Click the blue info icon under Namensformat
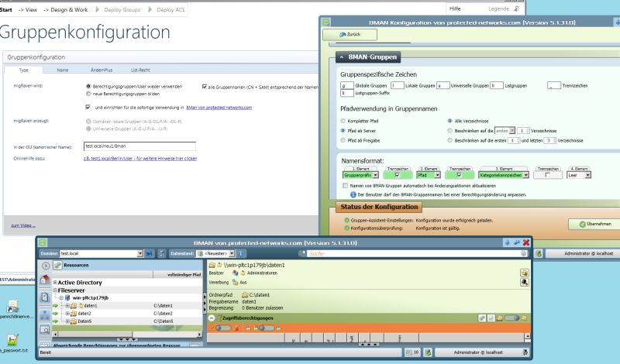This screenshot has width=620, height=364. click(x=353, y=194)
